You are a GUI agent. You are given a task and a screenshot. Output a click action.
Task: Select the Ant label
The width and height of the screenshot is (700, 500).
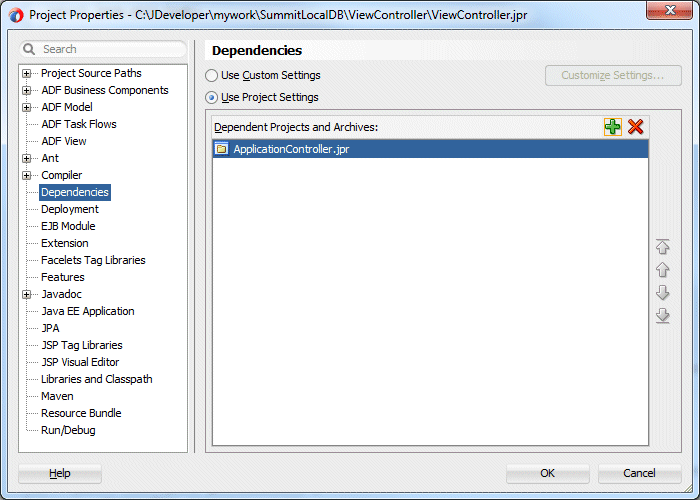(x=50, y=158)
